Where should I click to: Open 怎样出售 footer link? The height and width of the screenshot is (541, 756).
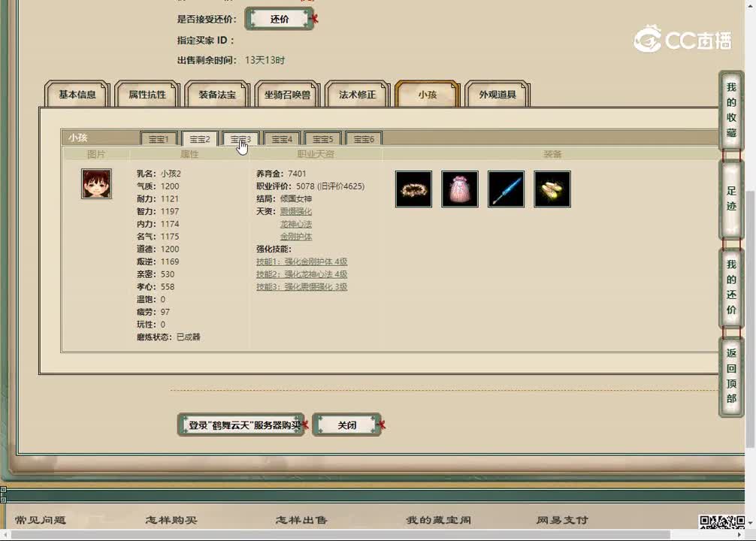(301, 520)
